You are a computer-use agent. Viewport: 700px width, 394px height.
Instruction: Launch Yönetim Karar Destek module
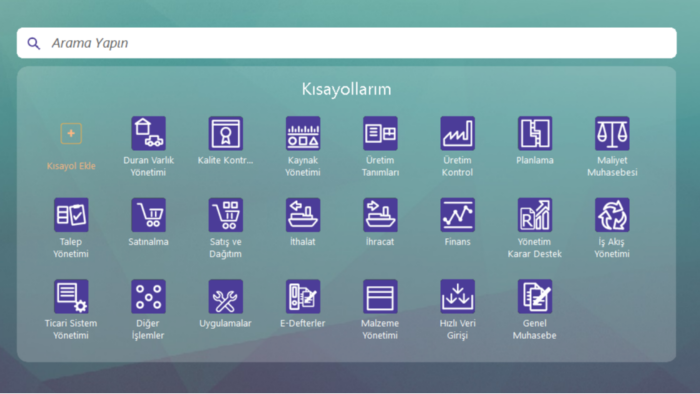tap(535, 215)
